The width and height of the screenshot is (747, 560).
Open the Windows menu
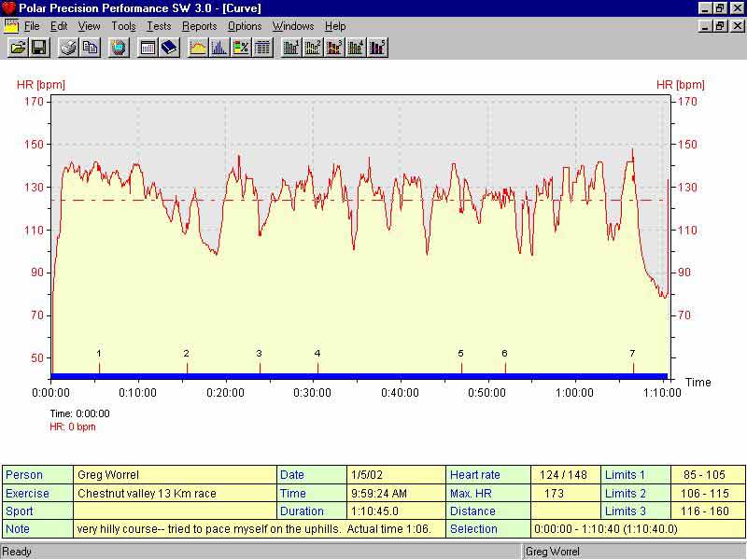pos(293,26)
